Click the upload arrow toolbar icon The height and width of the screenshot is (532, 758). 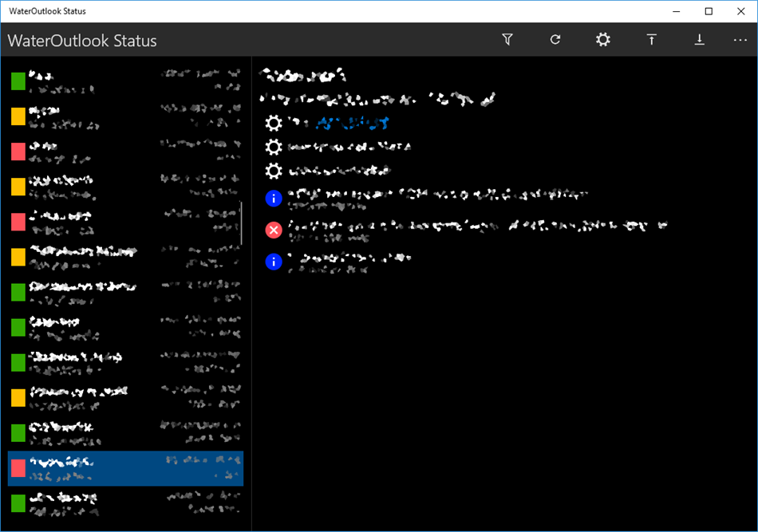(651, 40)
